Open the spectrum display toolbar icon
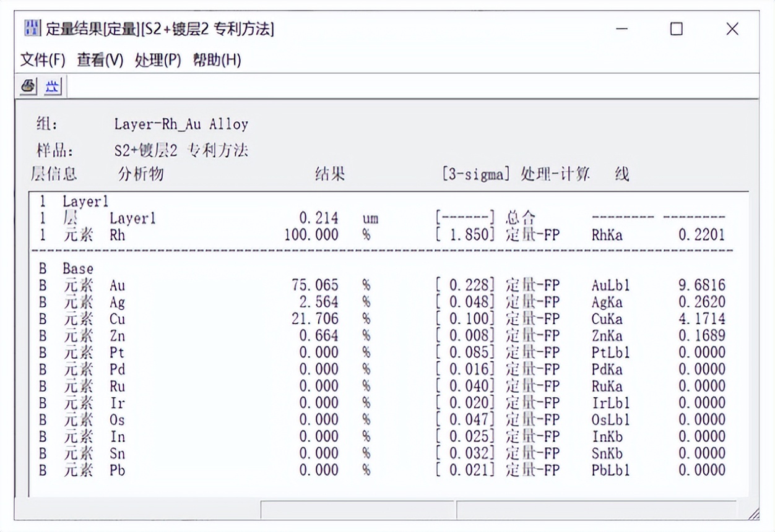The height and width of the screenshot is (532, 775). 52,85
